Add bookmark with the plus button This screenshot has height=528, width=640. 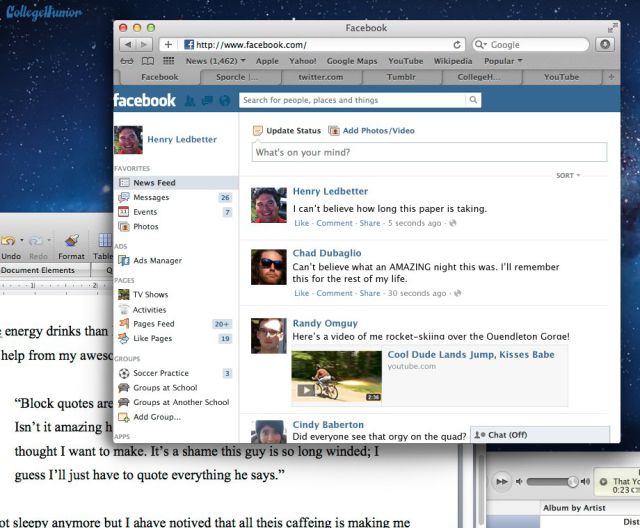tap(168, 44)
